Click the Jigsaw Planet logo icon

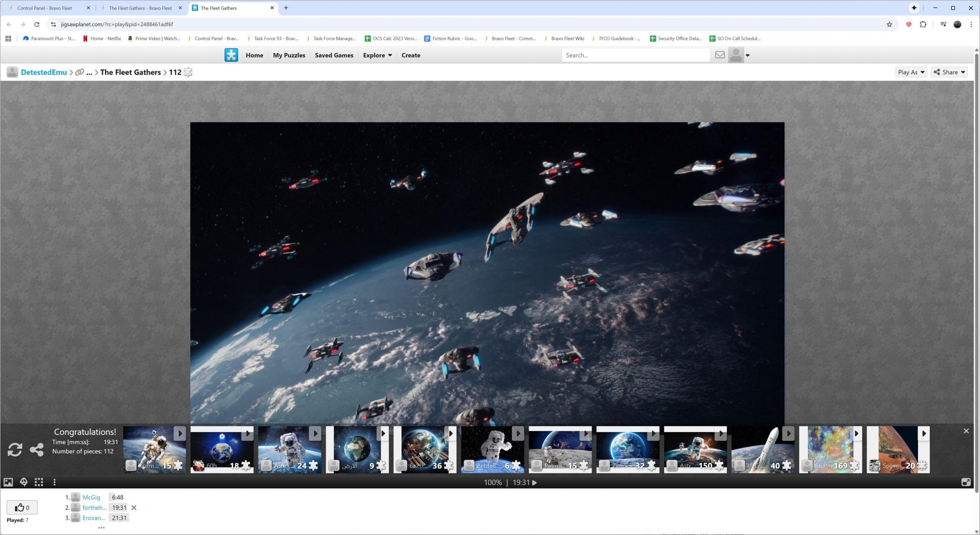pyautogui.click(x=231, y=55)
